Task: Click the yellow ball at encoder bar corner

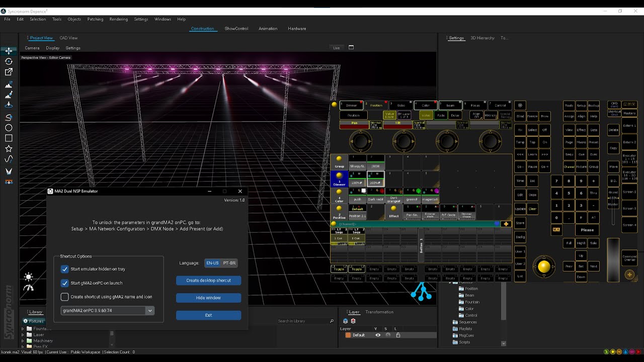Action: 334,105
